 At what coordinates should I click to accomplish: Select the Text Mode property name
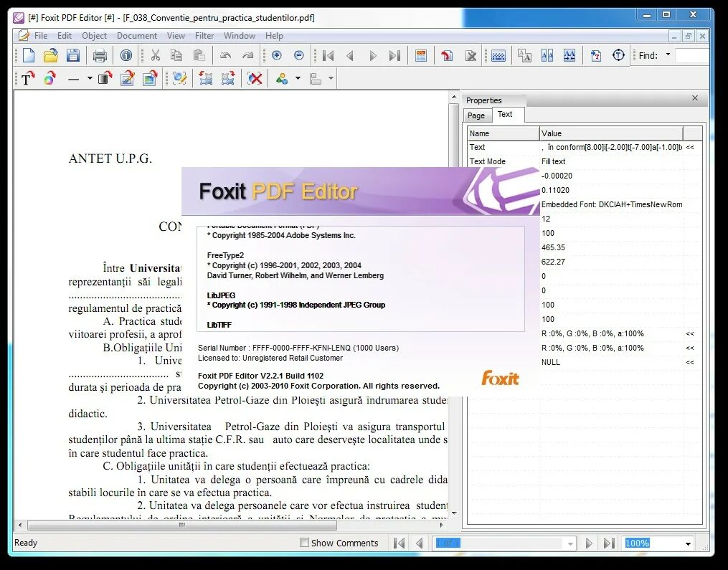[x=488, y=161]
